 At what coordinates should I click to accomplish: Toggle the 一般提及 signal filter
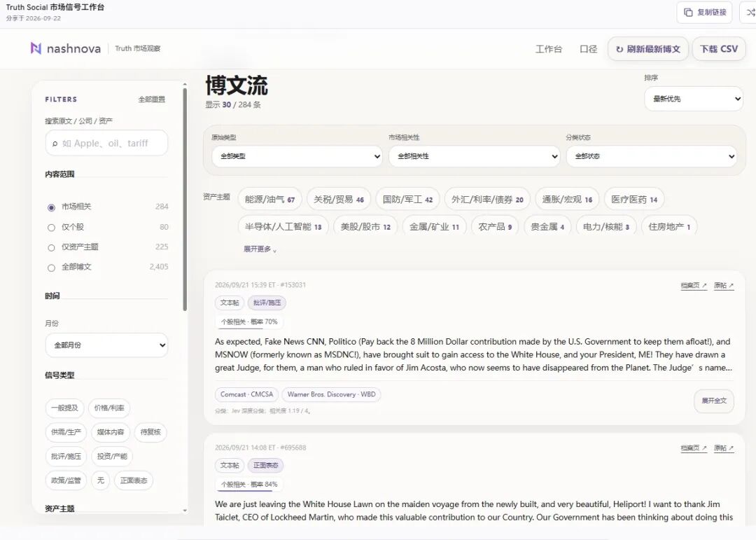pos(64,408)
